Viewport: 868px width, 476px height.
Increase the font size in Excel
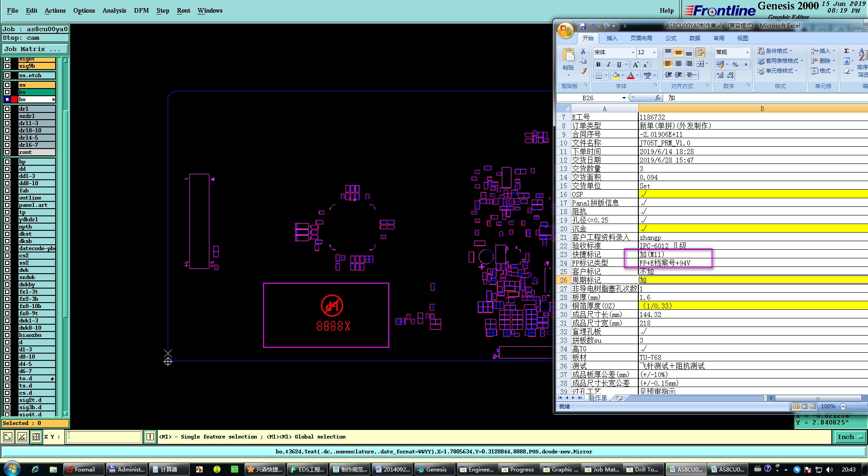pos(636,65)
